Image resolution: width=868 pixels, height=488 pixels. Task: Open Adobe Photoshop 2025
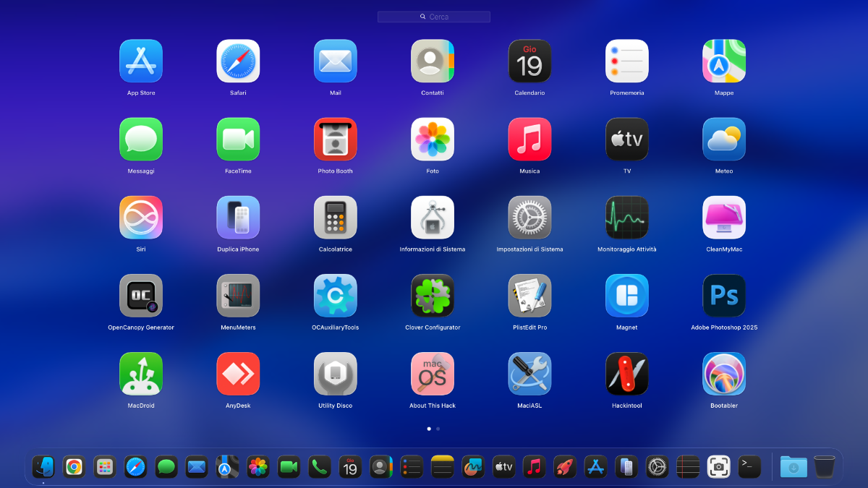(x=724, y=296)
